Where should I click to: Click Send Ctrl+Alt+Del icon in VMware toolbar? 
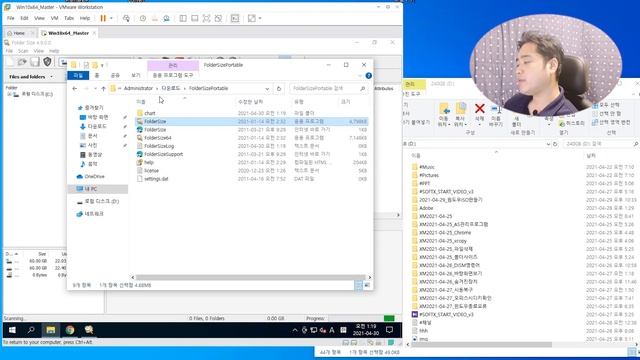(126, 18)
